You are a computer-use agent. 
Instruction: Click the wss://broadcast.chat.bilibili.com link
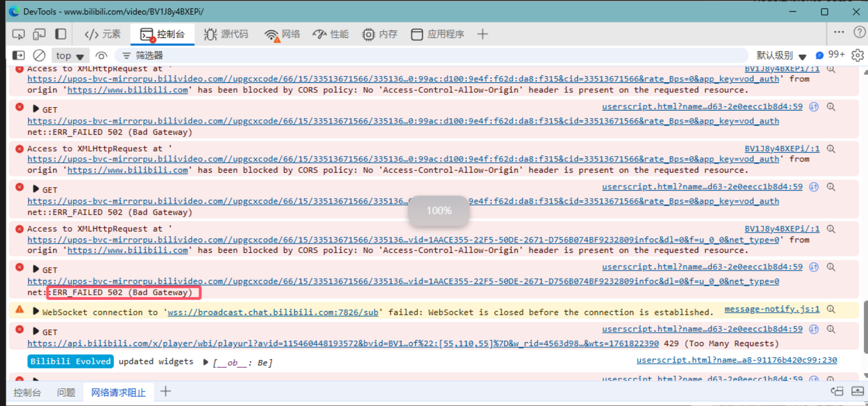(x=273, y=312)
